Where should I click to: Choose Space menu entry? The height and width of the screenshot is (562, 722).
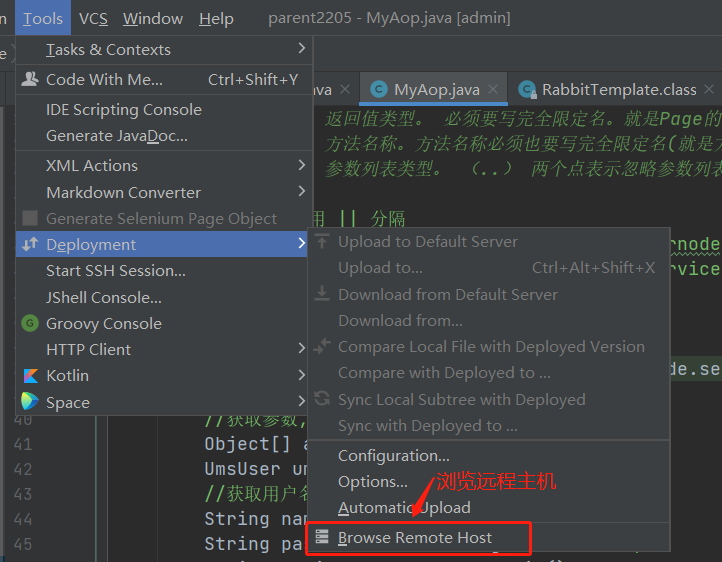tap(162, 402)
